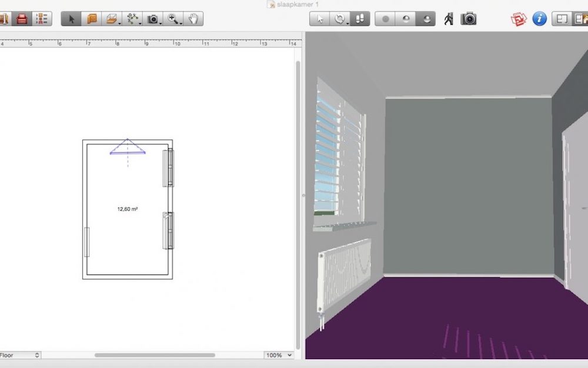Select the 3D view pointer tool
The height and width of the screenshot is (368, 588).
click(319, 19)
